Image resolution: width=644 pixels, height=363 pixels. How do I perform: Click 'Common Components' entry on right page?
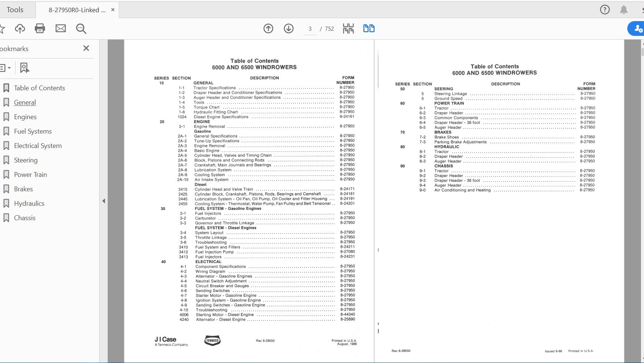pyautogui.click(x=456, y=118)
